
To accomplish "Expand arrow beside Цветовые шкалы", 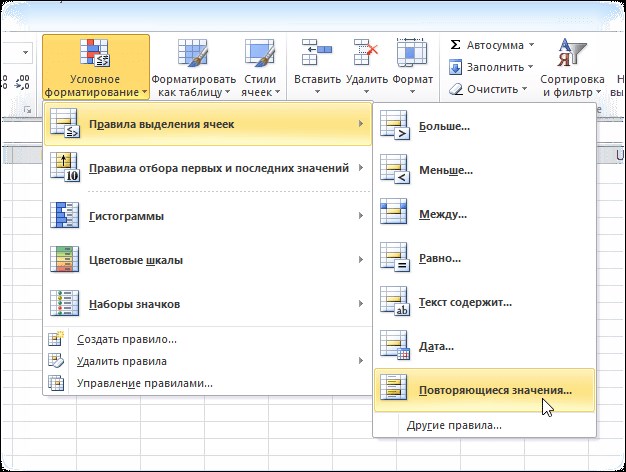I will point(361,260).
